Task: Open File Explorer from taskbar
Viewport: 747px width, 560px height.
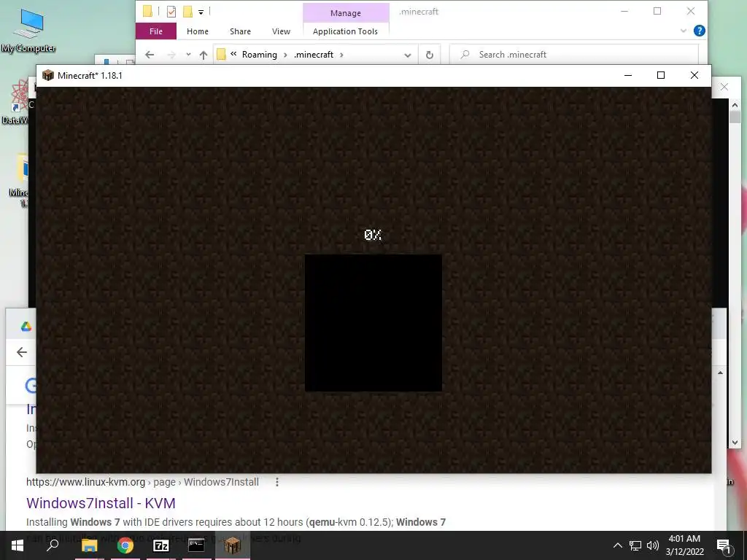Action: tap(89, 545)
